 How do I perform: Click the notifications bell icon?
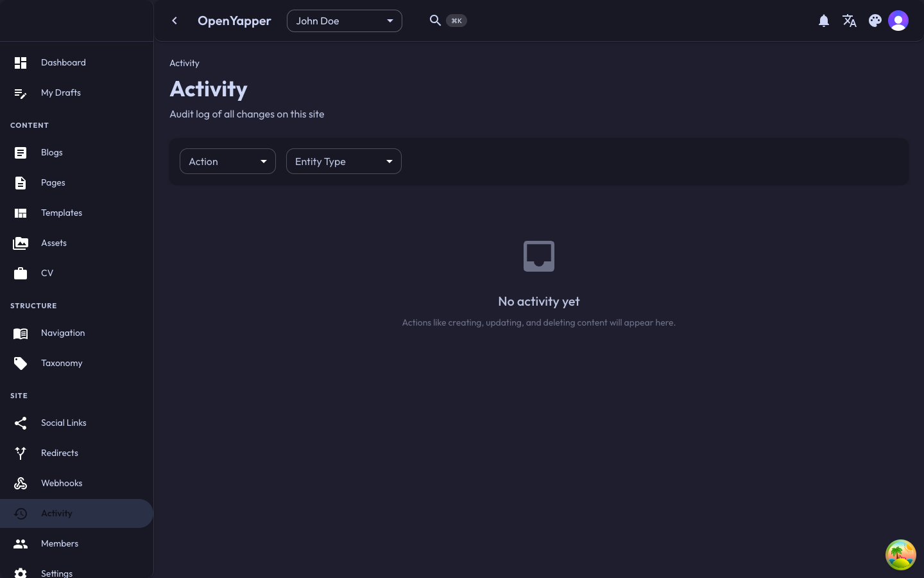(x=824, y=21)
